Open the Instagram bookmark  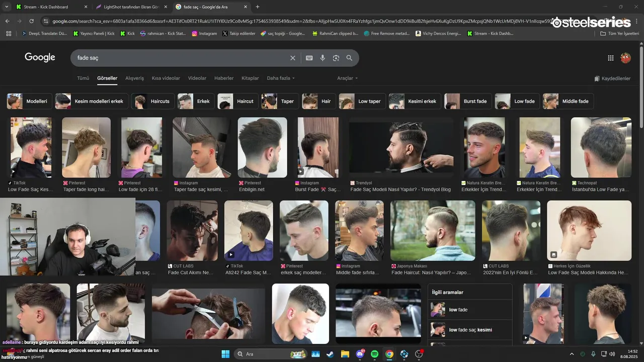point(204,34)
